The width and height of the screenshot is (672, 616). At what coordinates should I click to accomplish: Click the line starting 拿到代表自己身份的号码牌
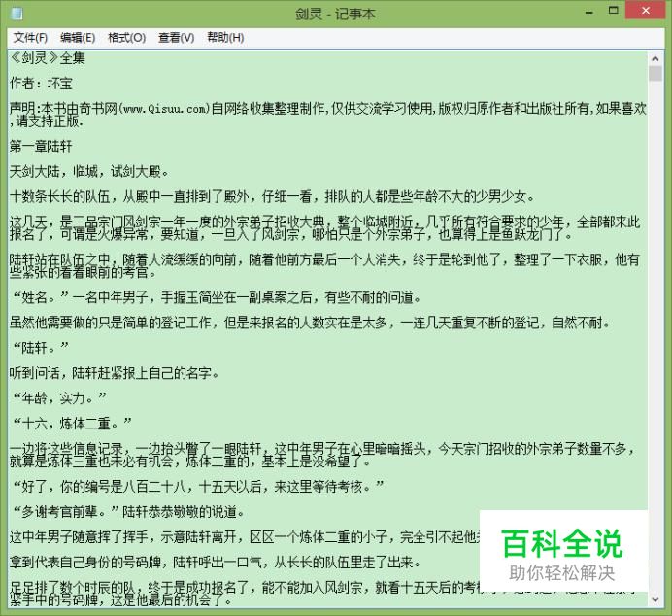coord(216,563)
